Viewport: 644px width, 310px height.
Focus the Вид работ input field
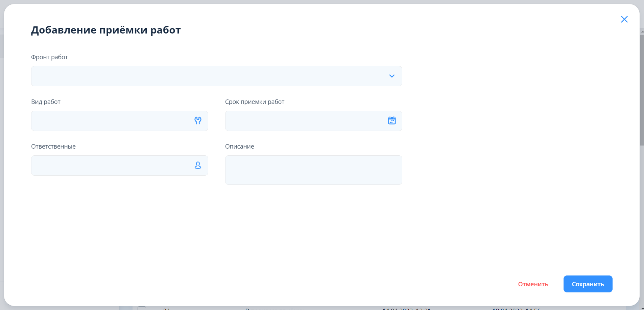[x=112, y=121]
